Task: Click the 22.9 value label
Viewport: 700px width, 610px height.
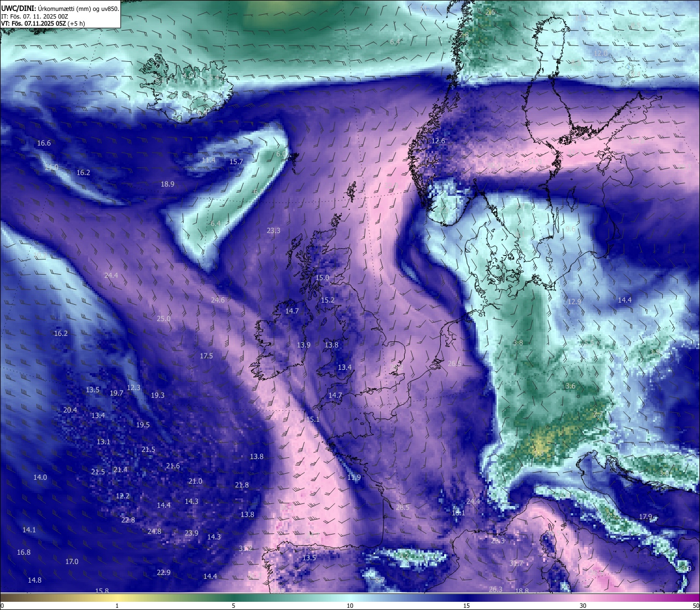Action: click(x=164, y=573)
